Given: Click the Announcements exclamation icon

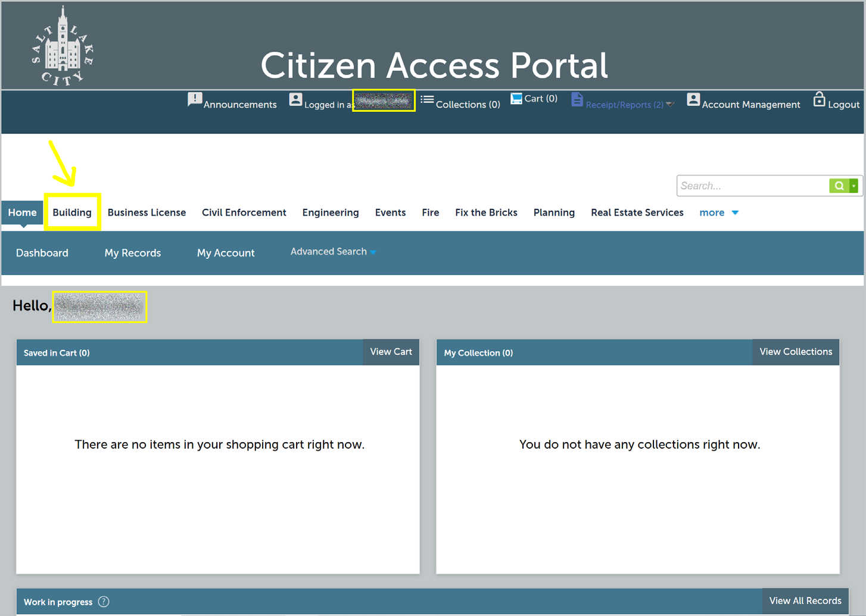Looking at the screenshot, I should [195, 99].
